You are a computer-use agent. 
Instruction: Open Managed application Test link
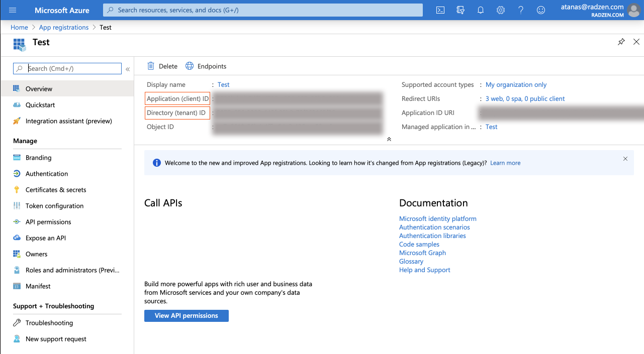pyautogui.click(x=492, y=127)
